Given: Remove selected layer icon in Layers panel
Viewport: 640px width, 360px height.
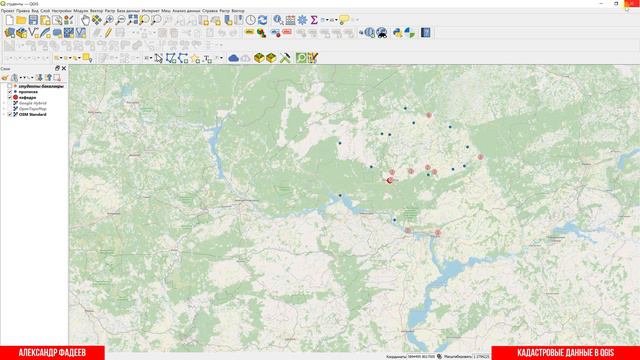Looking at the screenshot, I should click(x=57, y=78).
